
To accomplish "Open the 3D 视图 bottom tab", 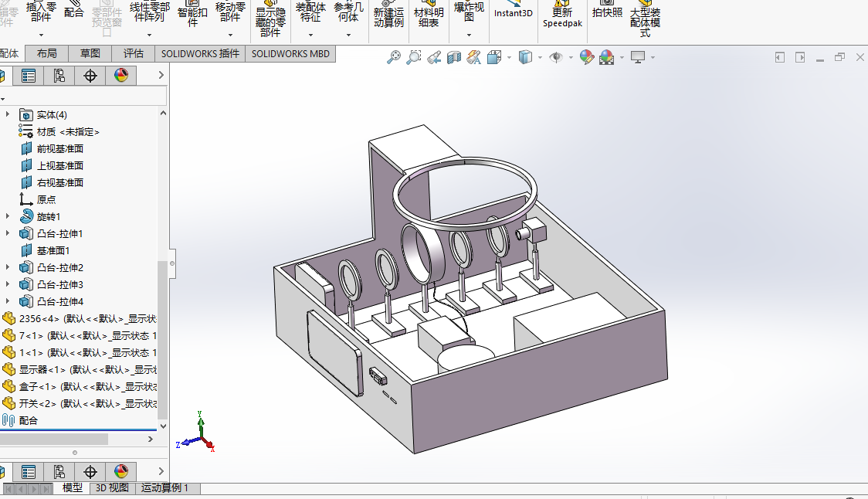I will tap(112, 488).
